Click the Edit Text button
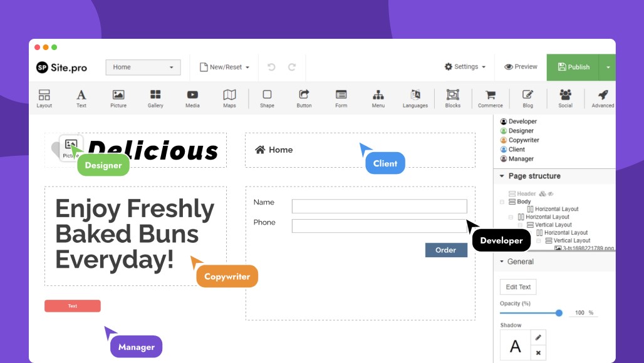644x363 pixels. pyautogui.click(x=518, y=287)
